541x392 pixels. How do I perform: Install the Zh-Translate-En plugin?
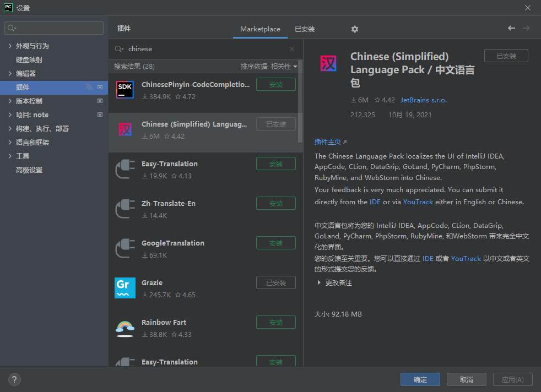click(275, 203)
